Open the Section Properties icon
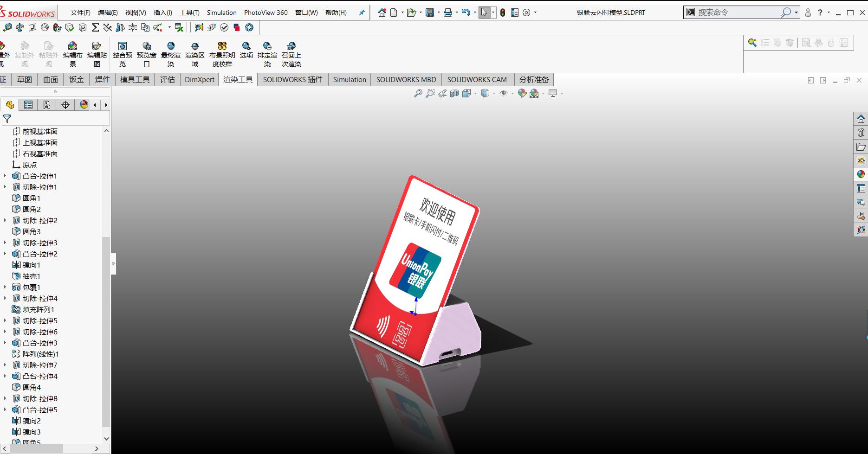The height and width of the screenshot is (454, 868). (x=32, y=28)
